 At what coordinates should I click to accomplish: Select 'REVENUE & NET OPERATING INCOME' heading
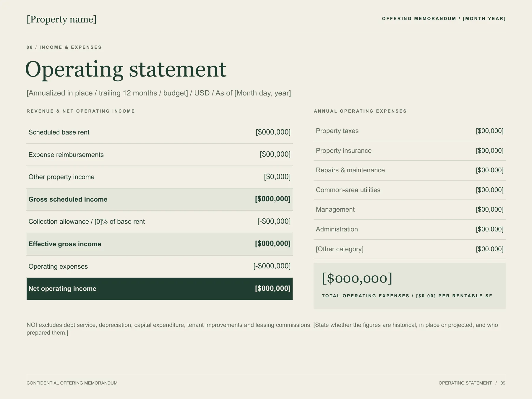pos(81,111)
